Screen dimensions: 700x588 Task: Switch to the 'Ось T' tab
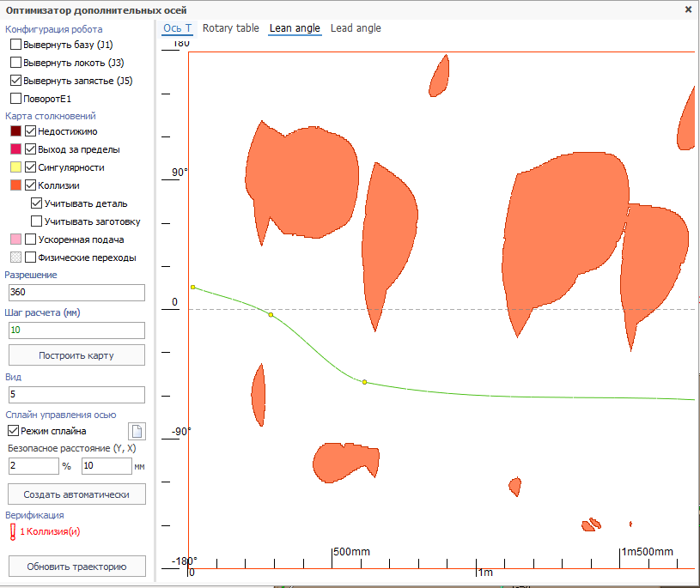(x=178, y=28)
